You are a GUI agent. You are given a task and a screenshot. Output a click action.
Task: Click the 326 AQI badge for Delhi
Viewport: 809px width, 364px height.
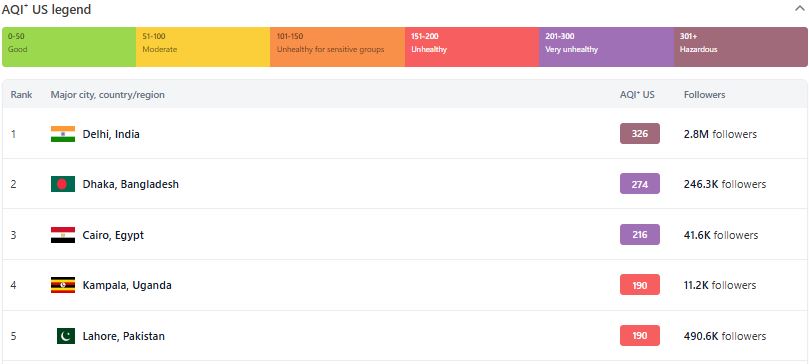click(640, 134)
